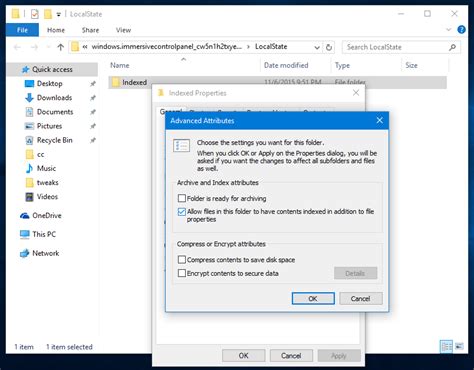This screenshot has width=474, height=370.
Task: Sort by Type column header
Action: click(x=342, y=65)
